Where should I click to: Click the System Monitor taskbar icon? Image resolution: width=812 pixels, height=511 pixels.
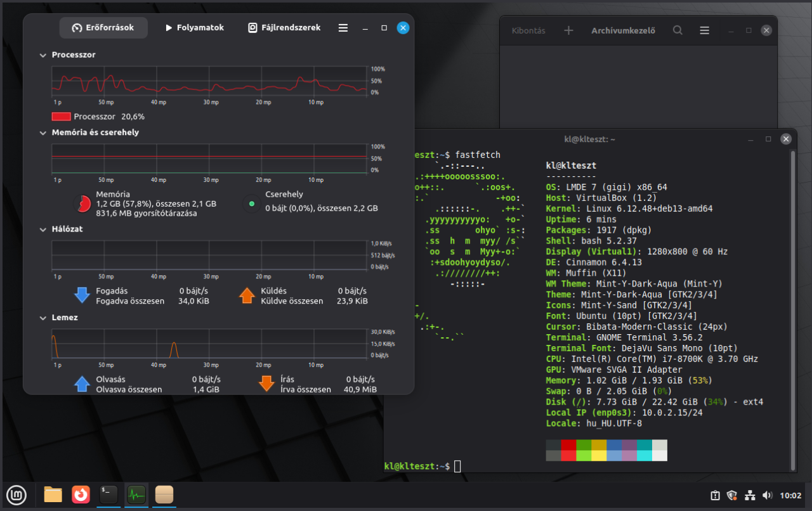136,495
